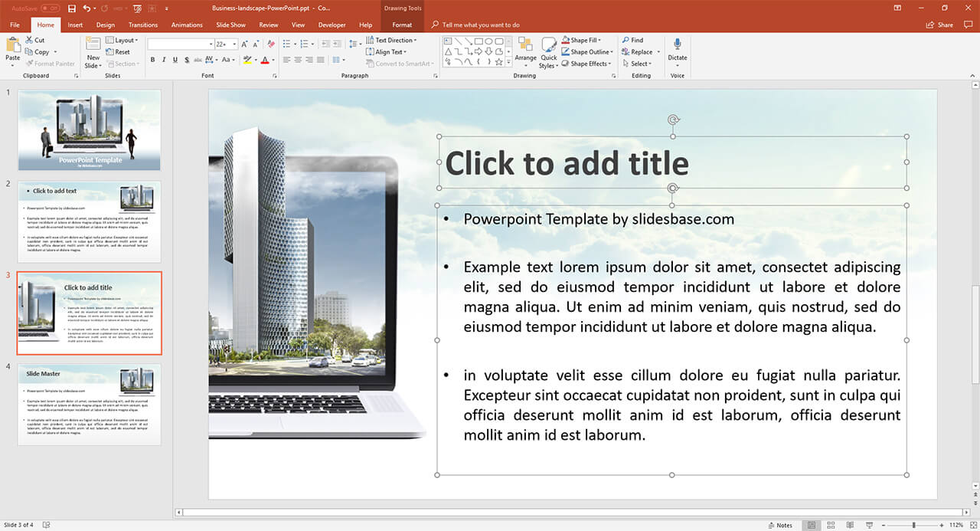Open the Shape Outline dropdown
Viewport: 980px width, 531px height.
pyautogui.click(x=587, y=52)
